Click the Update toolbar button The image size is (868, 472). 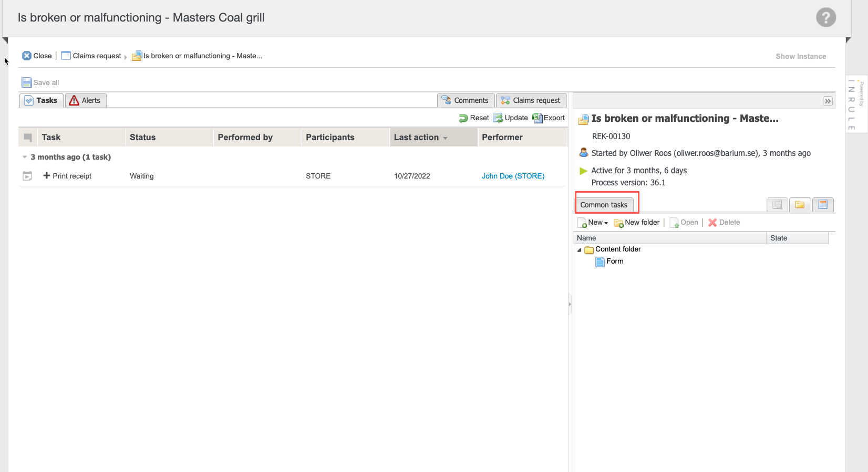(x=510, y=118)
